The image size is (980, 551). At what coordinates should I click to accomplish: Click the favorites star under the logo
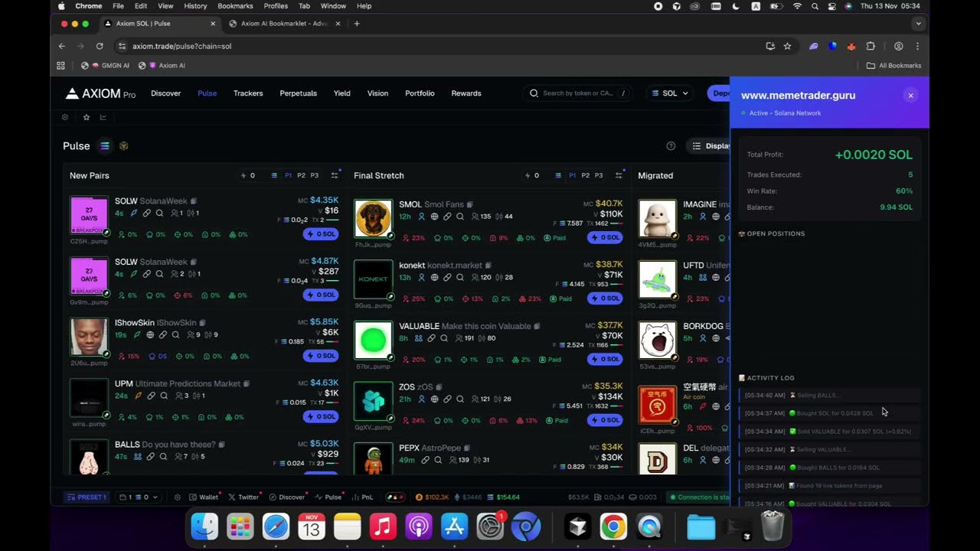click(86, 117)
